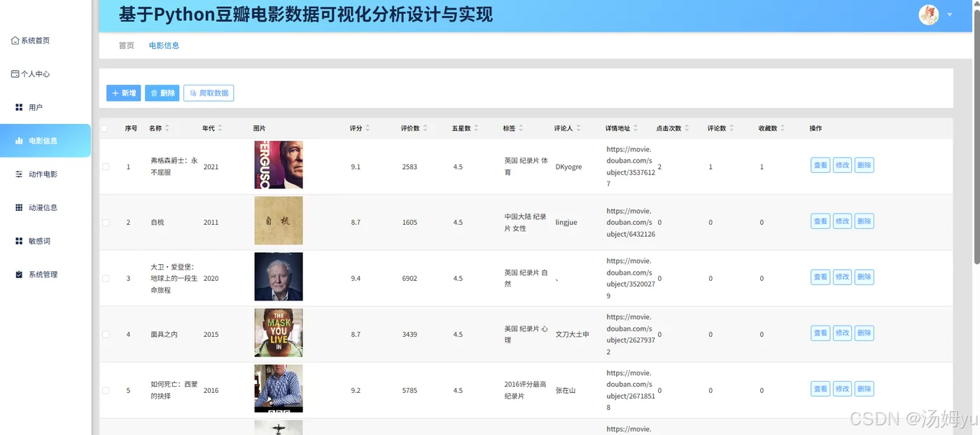The width and height of the screenshot is (980, 435).
Task: Click 删除 for row 4 面具之内
Action: [864, 333]
